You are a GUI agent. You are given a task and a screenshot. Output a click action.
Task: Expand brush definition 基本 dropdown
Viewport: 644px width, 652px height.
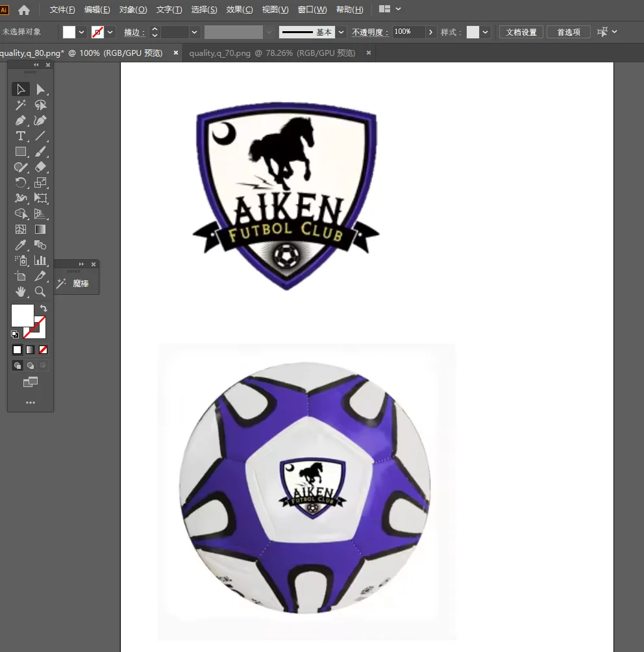tap(341, 32)
